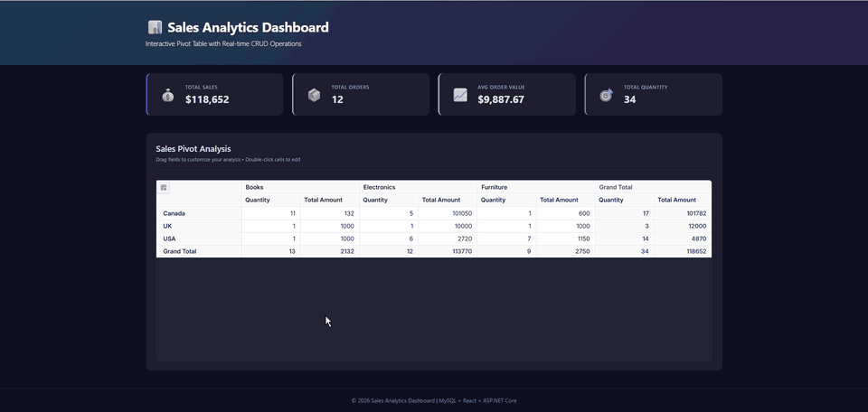Viewport: 868px width, 412px height.
Task: Click the Sales Analytics Dashboard title
Action: point(248,27)
